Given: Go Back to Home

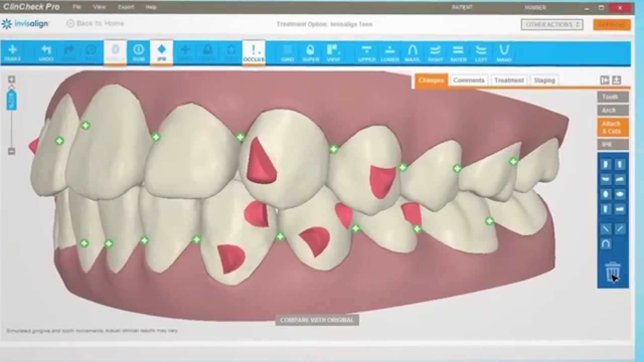Looking at the screenshot, I should (96, 24).
